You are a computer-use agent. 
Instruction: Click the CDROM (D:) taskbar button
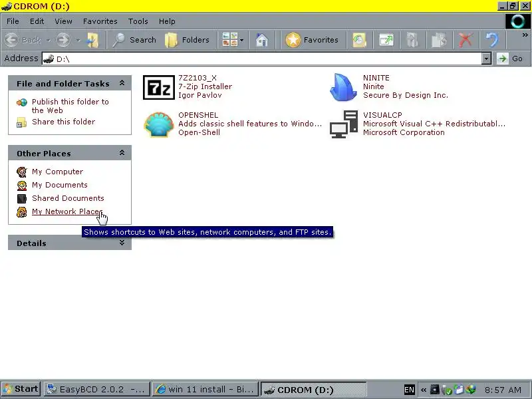[313, 390]
